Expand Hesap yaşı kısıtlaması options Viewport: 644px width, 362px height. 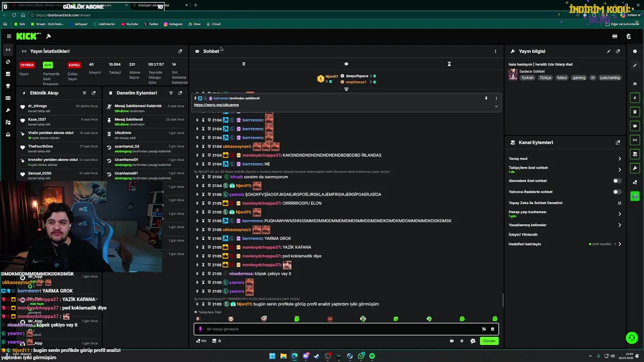[x=619, y=214]
